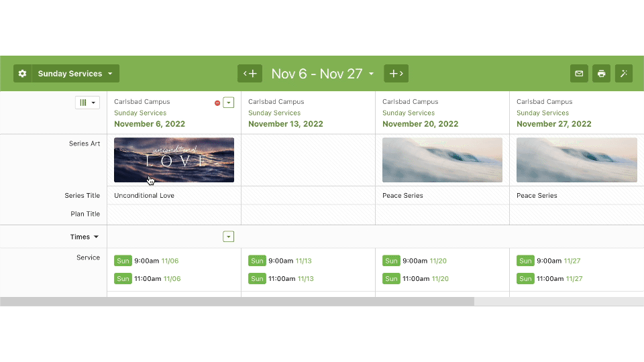
Task: Click the magic wand icon
Action: pyautogui.click(x=624, y=74)
